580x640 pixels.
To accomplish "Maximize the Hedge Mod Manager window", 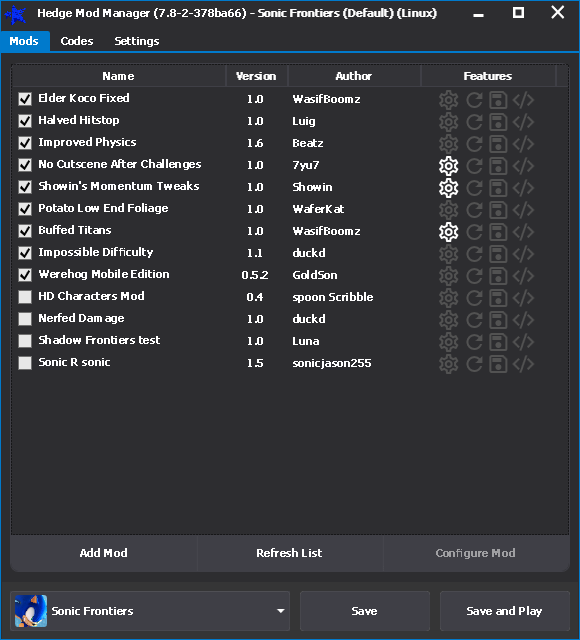I will pos(518,13).
